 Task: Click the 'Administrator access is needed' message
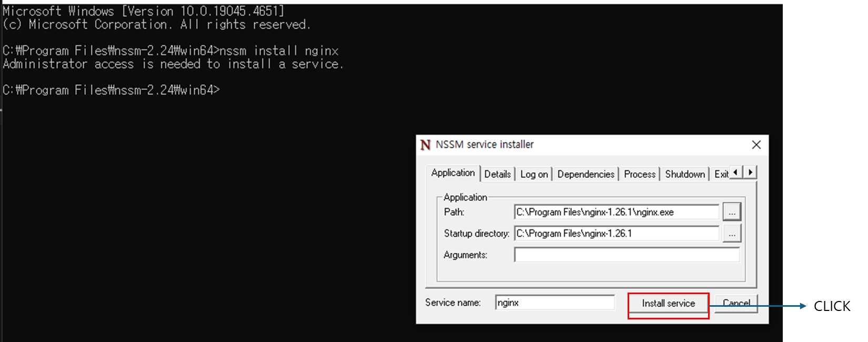[173, 64]
